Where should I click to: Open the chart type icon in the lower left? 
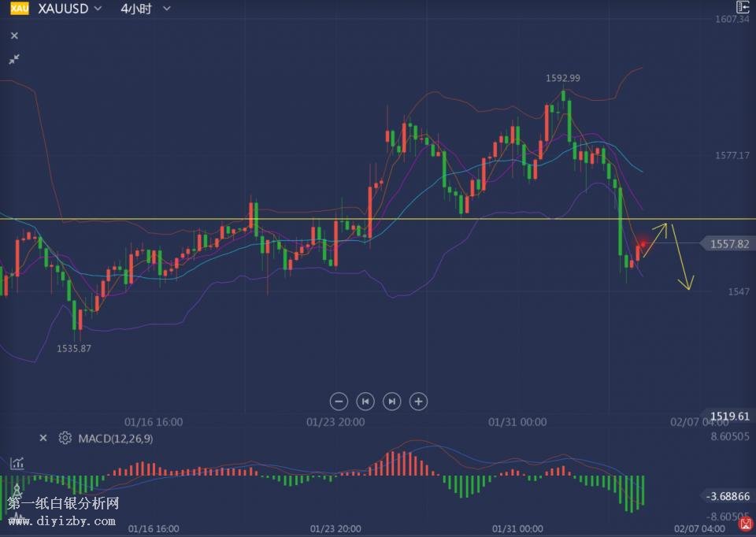(x=16, y=463)
